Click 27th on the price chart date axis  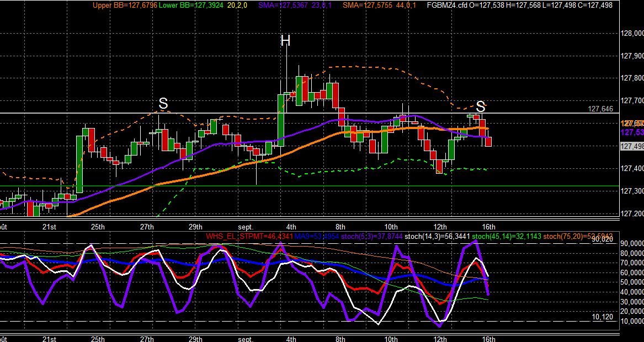point(147,227)
